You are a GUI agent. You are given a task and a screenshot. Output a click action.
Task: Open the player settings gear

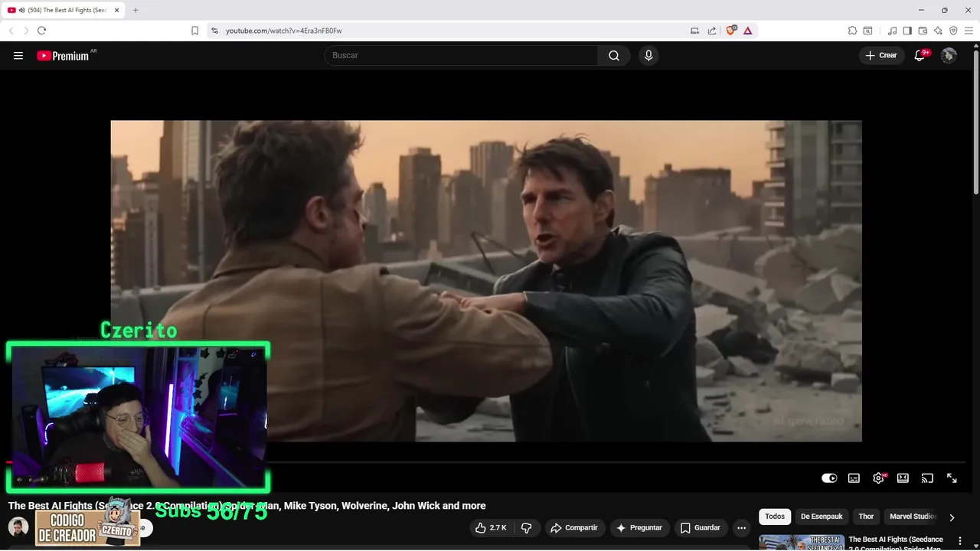(878, 478)
